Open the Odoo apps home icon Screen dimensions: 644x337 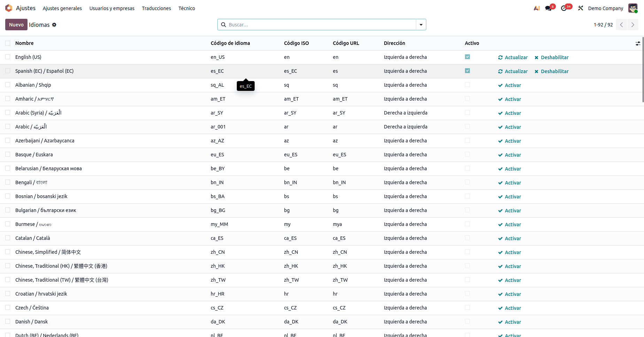click(8, 8)
